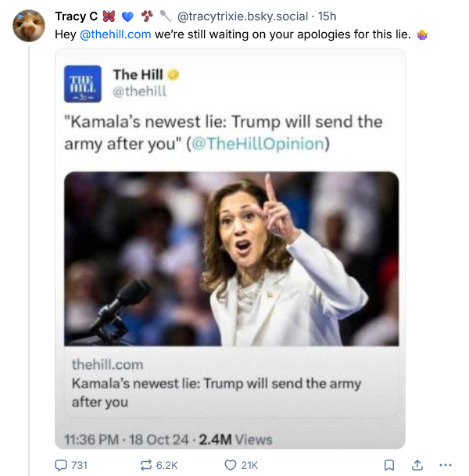Open the three-dot more options menu
This screenshot has width=469, height=476.
coord(446,465)
